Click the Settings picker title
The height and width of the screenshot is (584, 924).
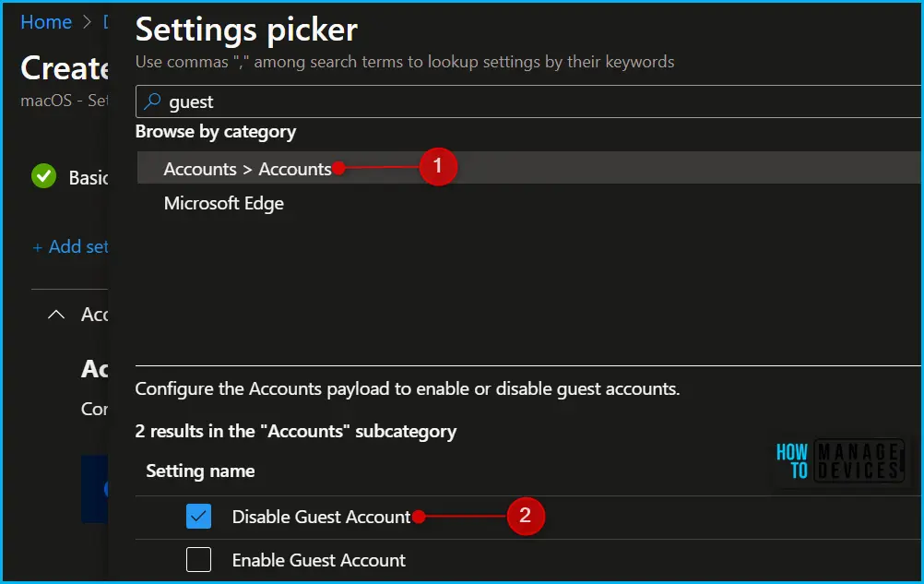[246, 30]
